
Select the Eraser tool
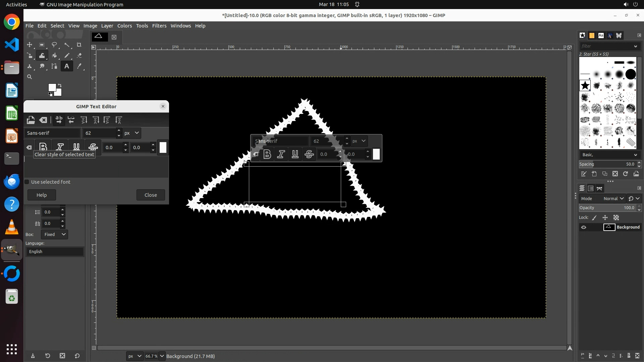tap(79, 56)
